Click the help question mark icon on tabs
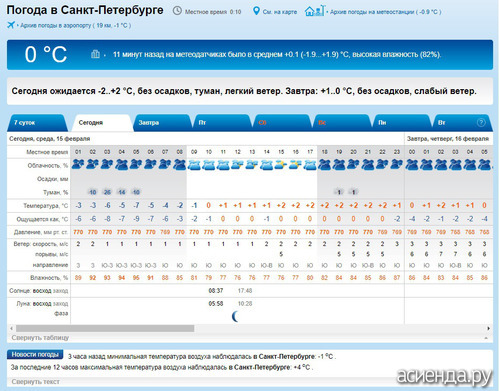The height and width of the screenshot is (391, 499). (481, 123)
